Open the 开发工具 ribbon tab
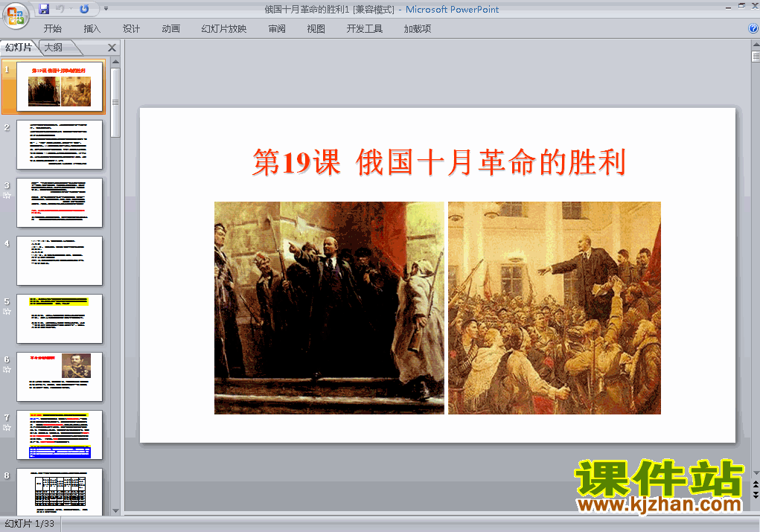The height and width of the screenshot is (532, 760). tap(365, 28)
